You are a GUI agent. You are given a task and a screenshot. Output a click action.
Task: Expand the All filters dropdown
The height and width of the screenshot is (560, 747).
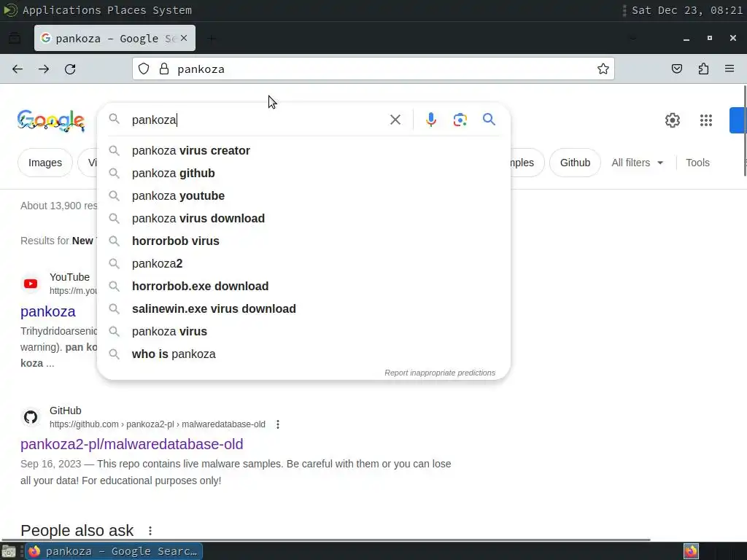pos(637,163)
